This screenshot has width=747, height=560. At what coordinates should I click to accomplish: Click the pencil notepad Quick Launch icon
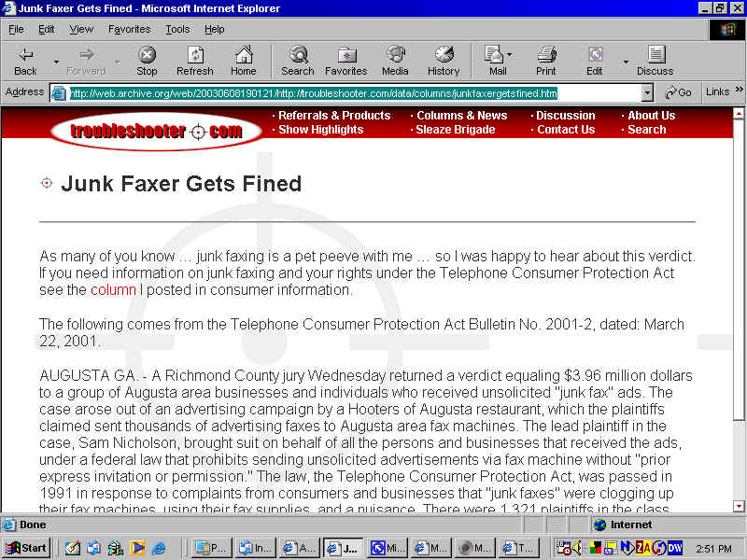[x=73, y=548]
